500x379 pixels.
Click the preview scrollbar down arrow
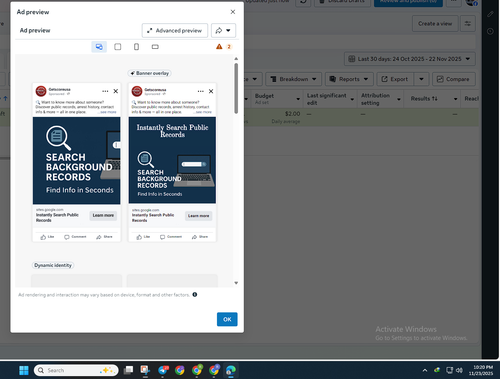(236, 283)
